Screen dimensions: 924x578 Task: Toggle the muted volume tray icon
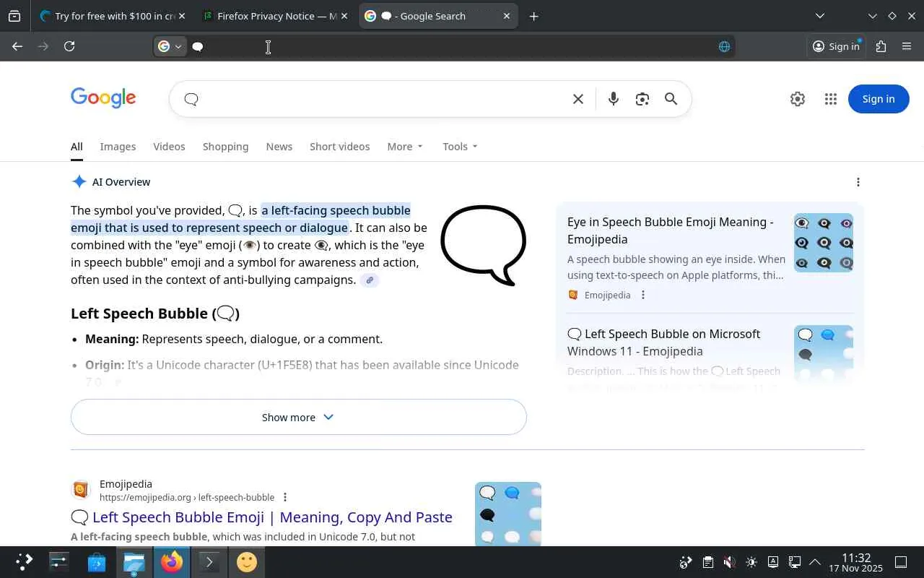[x=729, y=562]
